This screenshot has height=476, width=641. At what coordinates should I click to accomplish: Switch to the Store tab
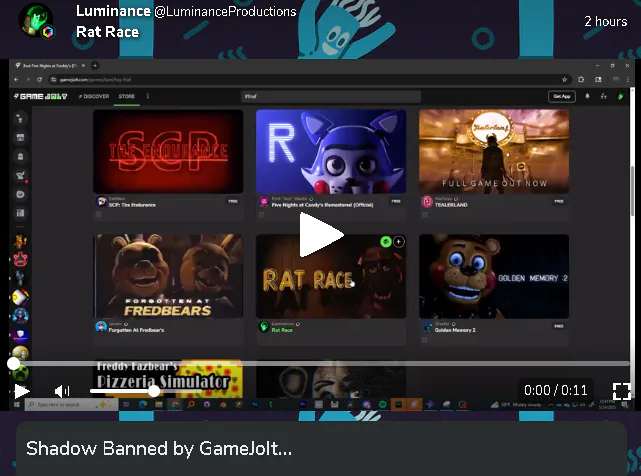[127, 97]
